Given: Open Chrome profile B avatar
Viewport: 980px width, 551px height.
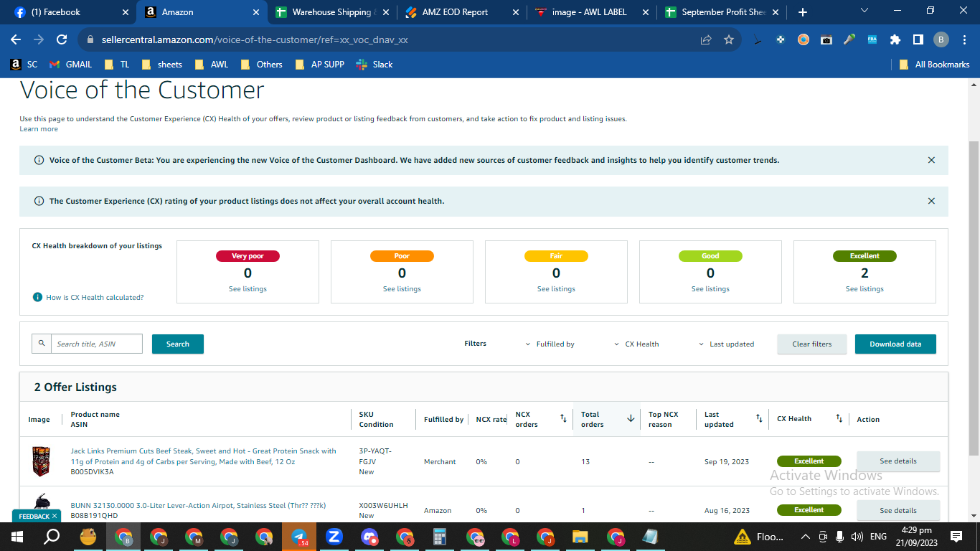Looking at the screenshot, I should (941, 40).
